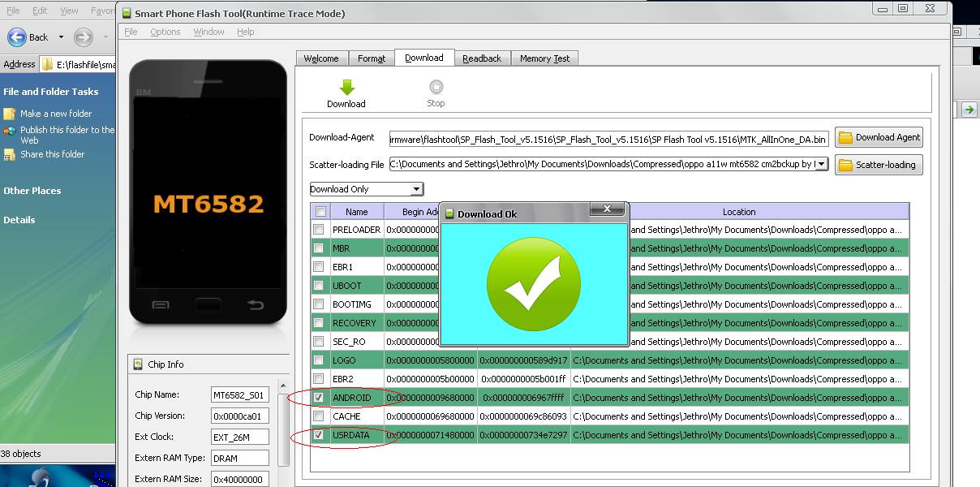Viewport: 980px width, 487px height.
Task: Select the Download tab
Action: pos(424,58)
